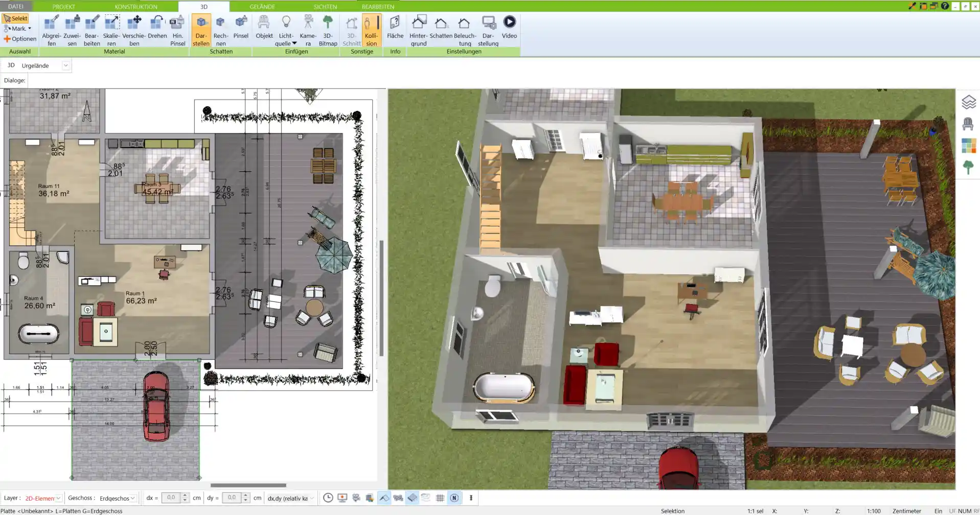This screenshot has height=515, width=980.
Task: Open Darstellung settings
Action: 488,31
